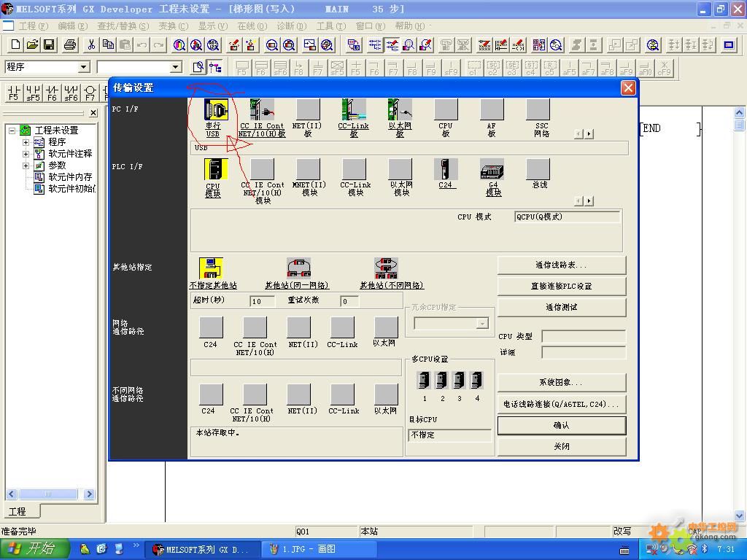The height and width of the screenshot is (560, 747).
Task: Collapse the 工程未设置 tree root
Action: [x=12, y=131]
